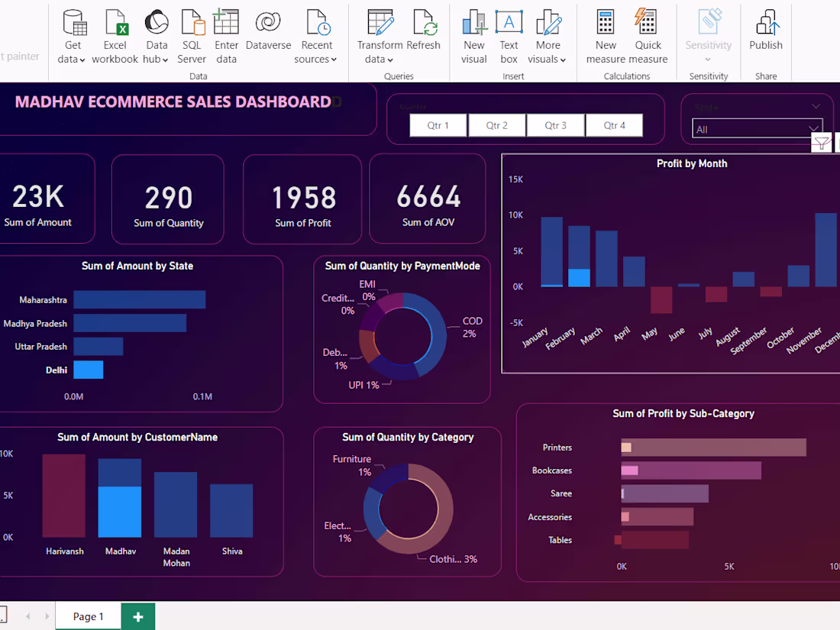
Task: Connect to SQL Server
Action: pyautogui.click(x=192, y=34)
